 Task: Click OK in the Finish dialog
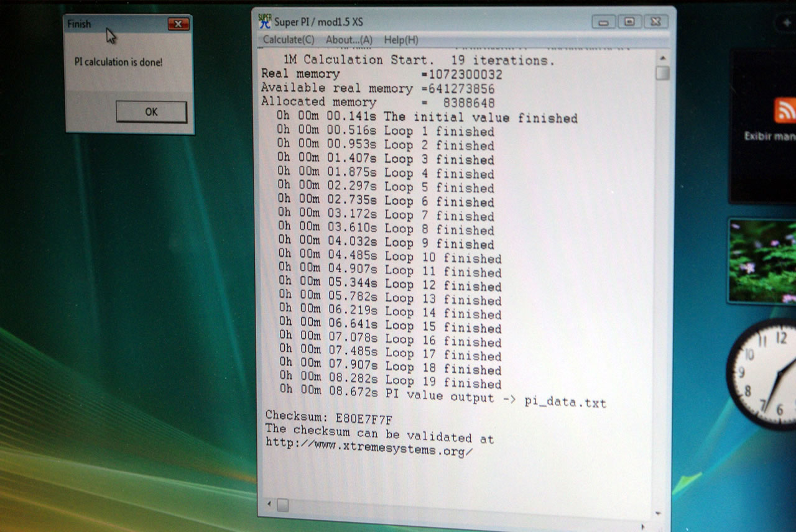pos(151,112)
